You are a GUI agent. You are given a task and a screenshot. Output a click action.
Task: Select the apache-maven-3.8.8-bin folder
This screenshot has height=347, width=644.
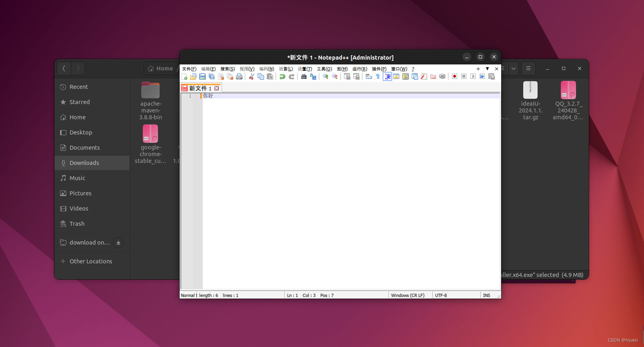(150, 101)
